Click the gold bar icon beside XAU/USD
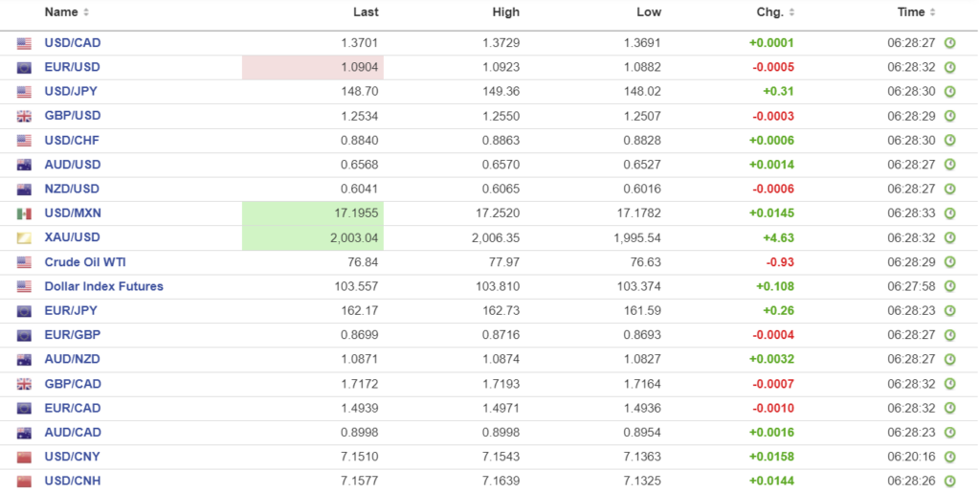 (24, 237)
